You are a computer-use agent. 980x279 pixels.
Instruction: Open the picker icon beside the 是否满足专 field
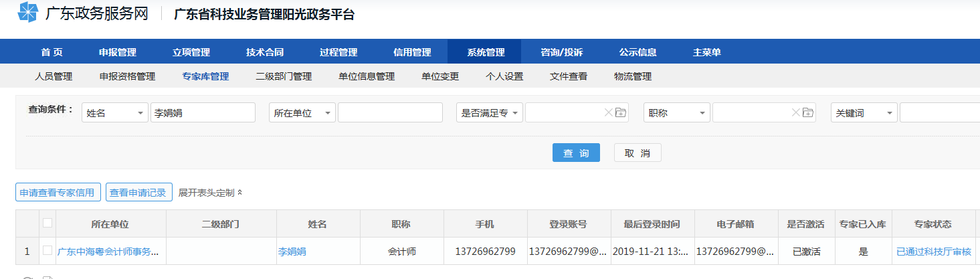621,112
